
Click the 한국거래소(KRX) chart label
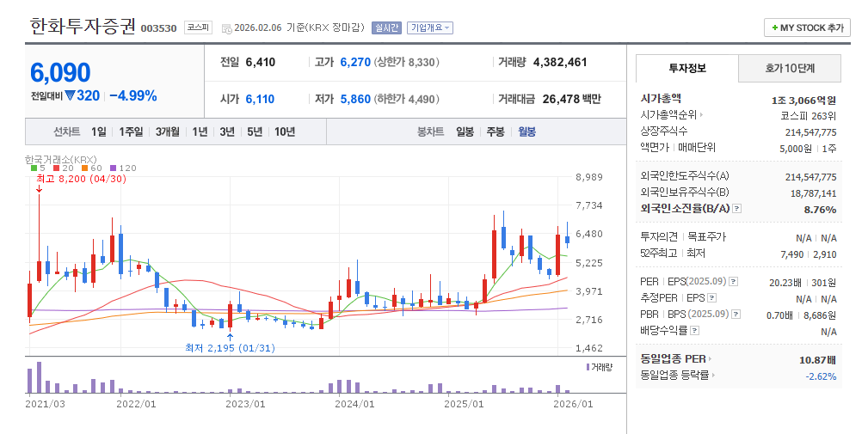pos(61,160)
